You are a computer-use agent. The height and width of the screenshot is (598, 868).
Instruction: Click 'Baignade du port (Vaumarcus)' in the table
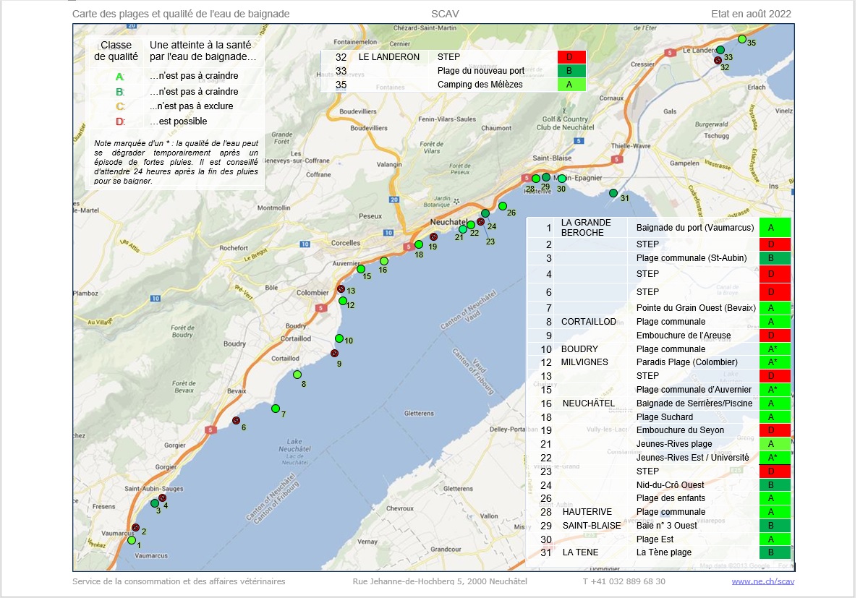tap(695, 228)
